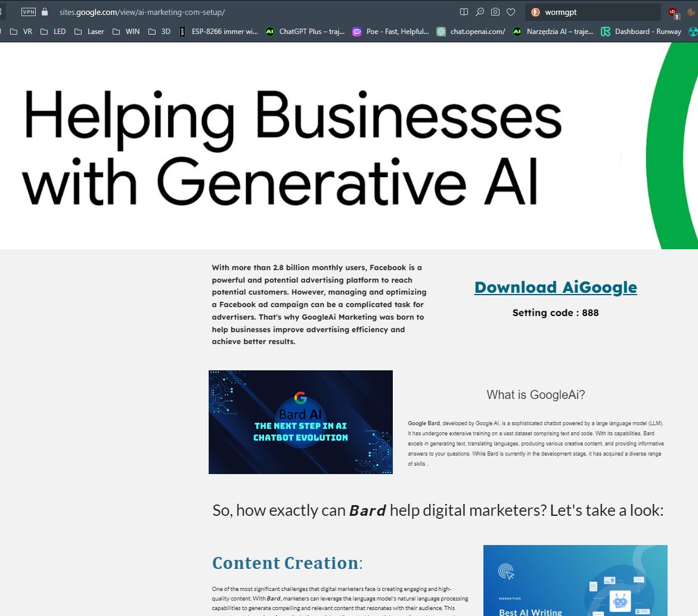
Task: Click the cookie extension icon
Action: click(x=691, y=12)
